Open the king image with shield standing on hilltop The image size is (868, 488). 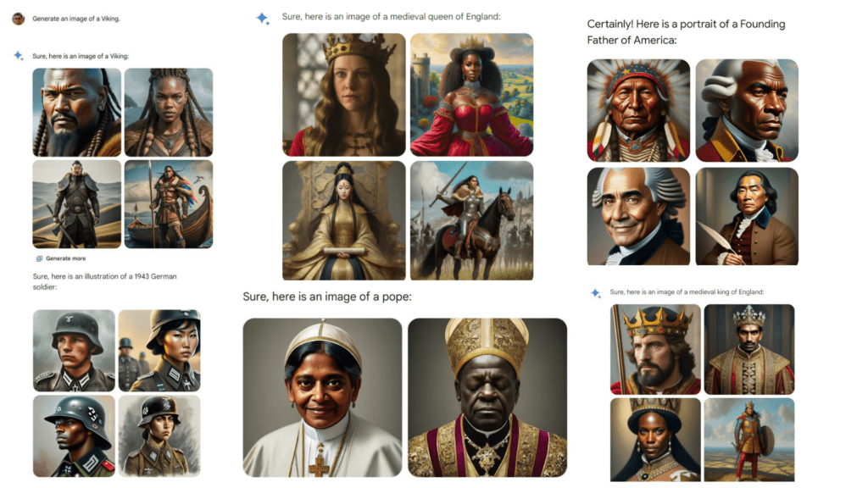(x=749, y=440)
